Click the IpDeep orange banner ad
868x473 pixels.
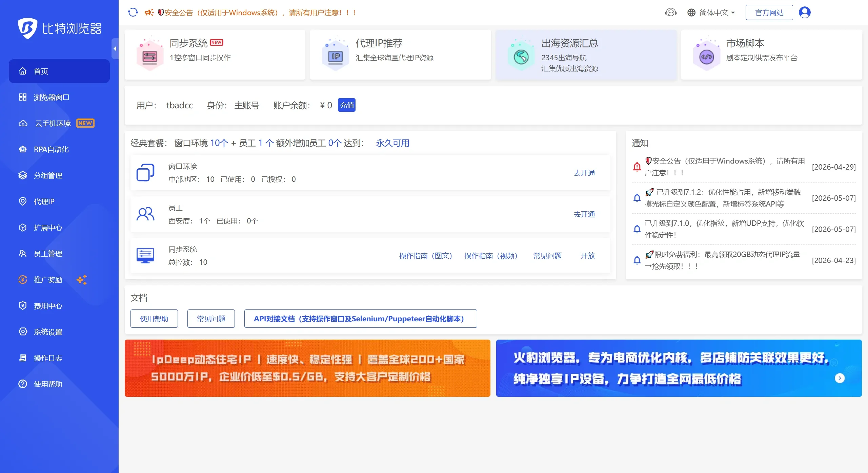tap(307, 368)
